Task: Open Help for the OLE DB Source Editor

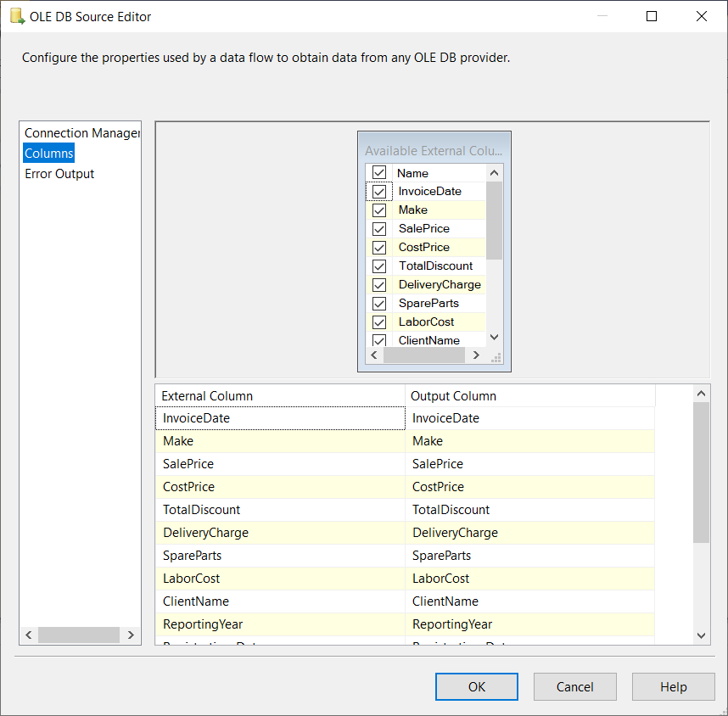Action: pyautogui.click(x=673, y=686)
